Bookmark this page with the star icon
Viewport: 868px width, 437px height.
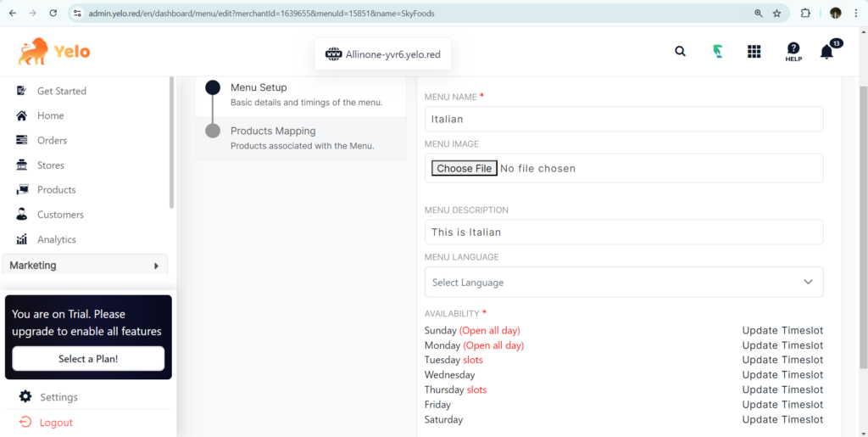pos(776,14)
